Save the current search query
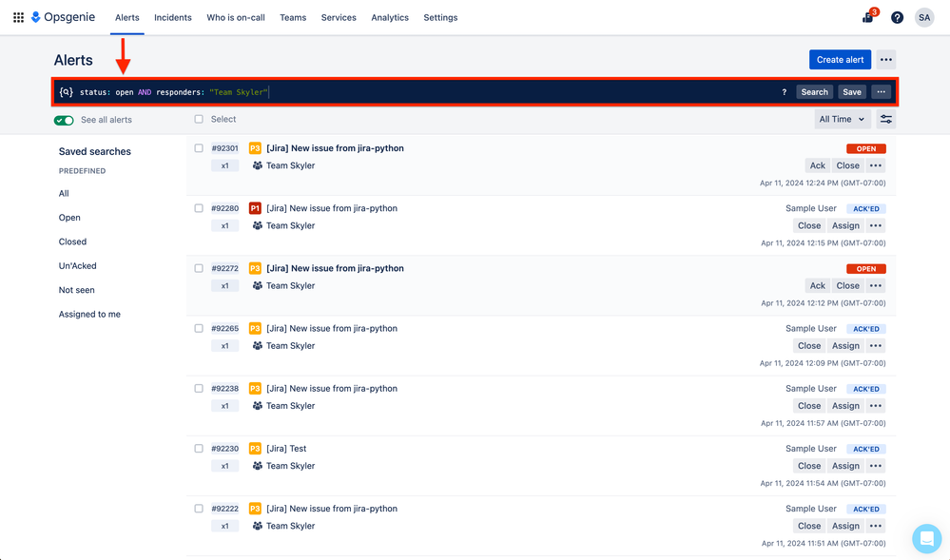Screen dimensions: 950x560 [x=852, y=92]
